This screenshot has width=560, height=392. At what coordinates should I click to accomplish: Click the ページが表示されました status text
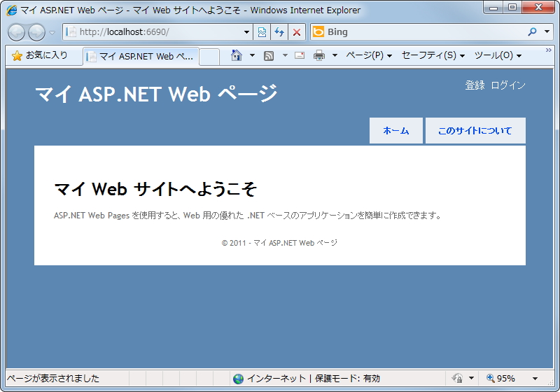53,379
